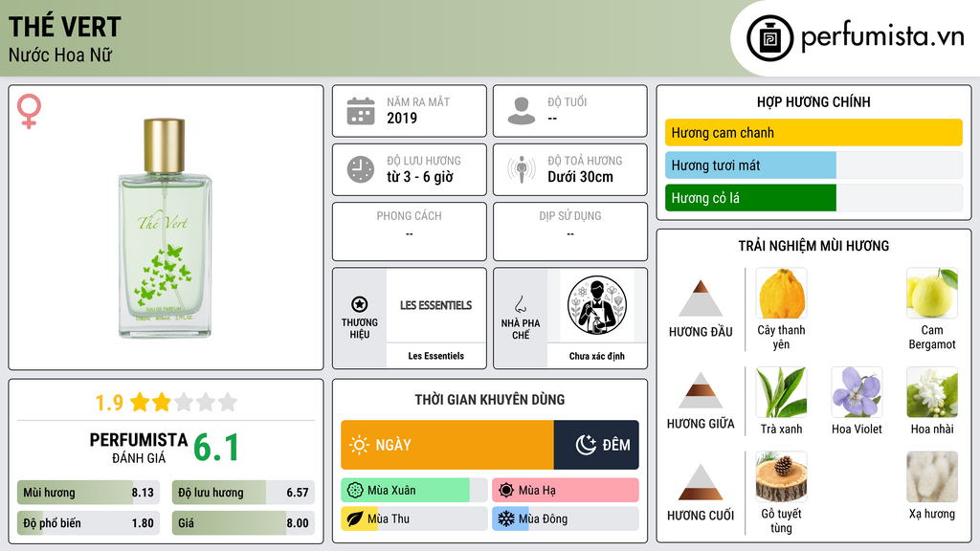Click the Hợp hương chính heading

click(813, 101)
